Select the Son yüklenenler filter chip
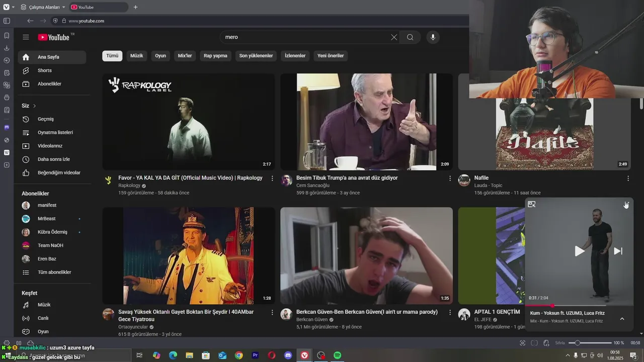 (x=256, y=56)
